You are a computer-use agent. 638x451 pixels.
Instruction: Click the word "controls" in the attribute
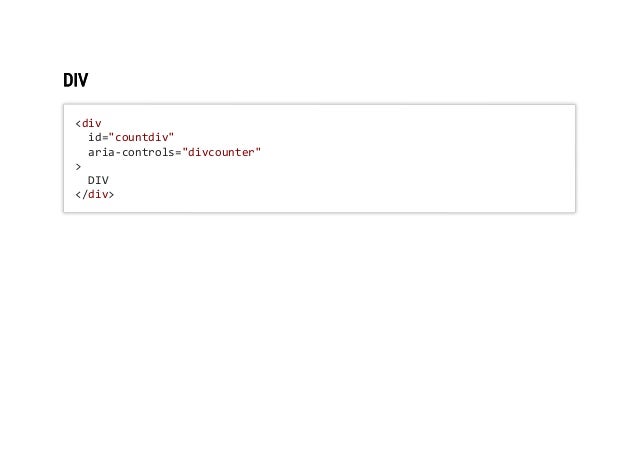[x=148, y=152]
